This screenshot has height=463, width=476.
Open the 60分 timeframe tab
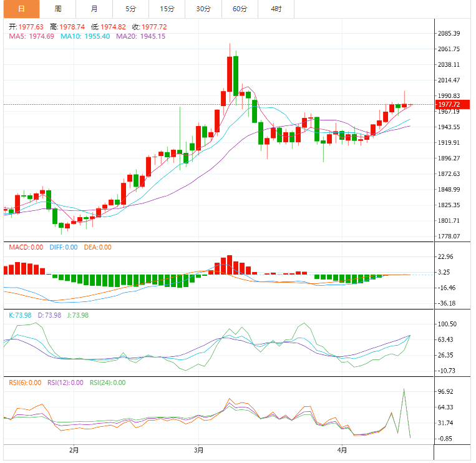point(240,9)
